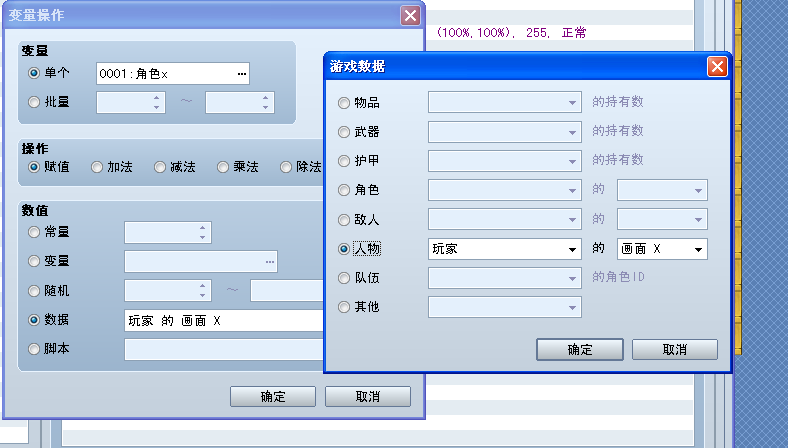Select the 敌人 radio button

(x=344, y=220)
